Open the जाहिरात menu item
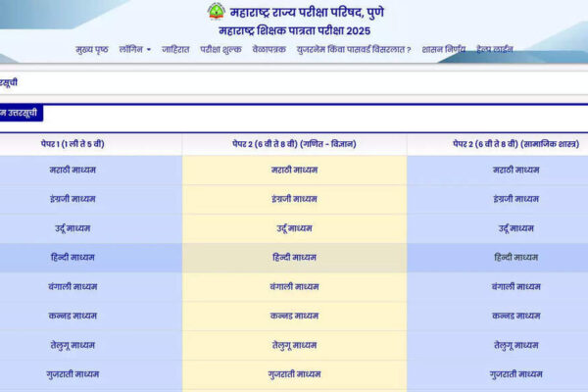Screen dimensions: 588x392 (x=175, y=49)
